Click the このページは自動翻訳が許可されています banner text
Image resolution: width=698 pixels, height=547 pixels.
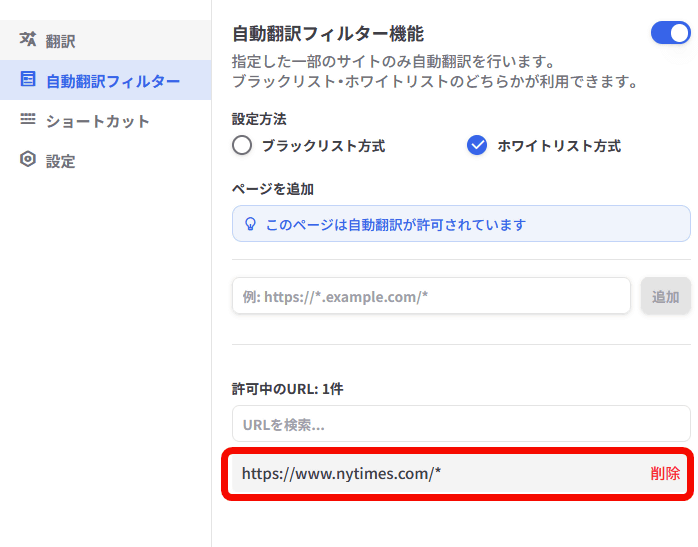[395, 224]
